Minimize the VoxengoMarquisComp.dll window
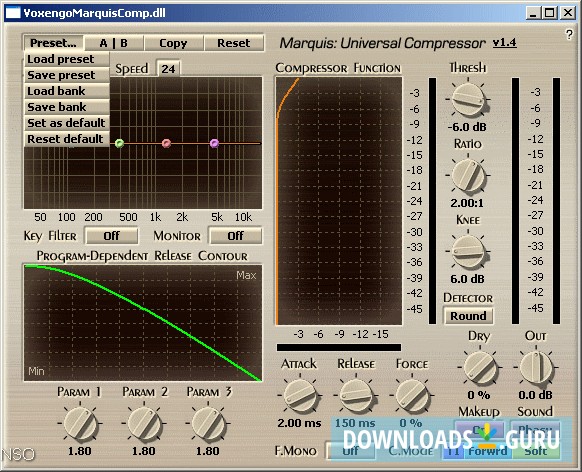 coord(533,13)
